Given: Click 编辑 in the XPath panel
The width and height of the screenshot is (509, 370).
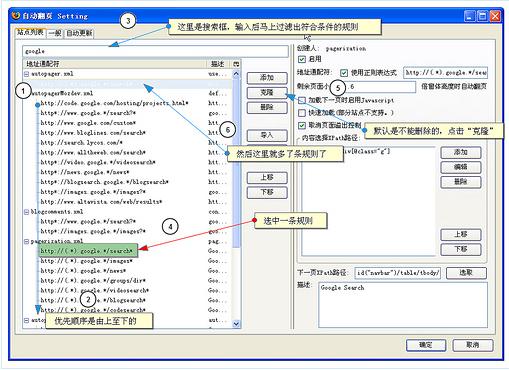Looking at the screenshot, I should point(461,167).
